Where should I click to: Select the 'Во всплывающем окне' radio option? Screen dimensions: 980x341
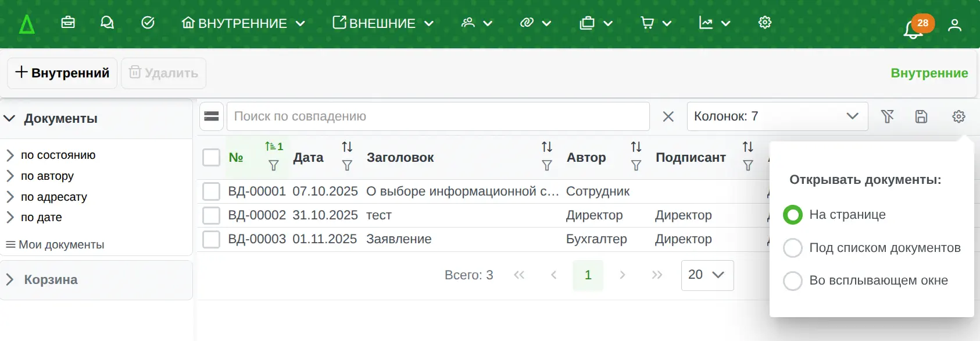(793, 281)
